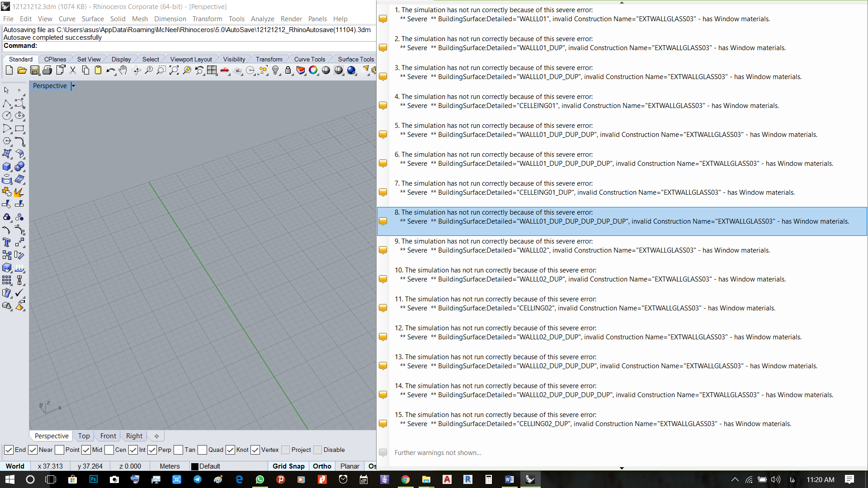Open the Perspective viewport title dropdown arrow
The image size is (868, 488).
[x=73, y=86]
